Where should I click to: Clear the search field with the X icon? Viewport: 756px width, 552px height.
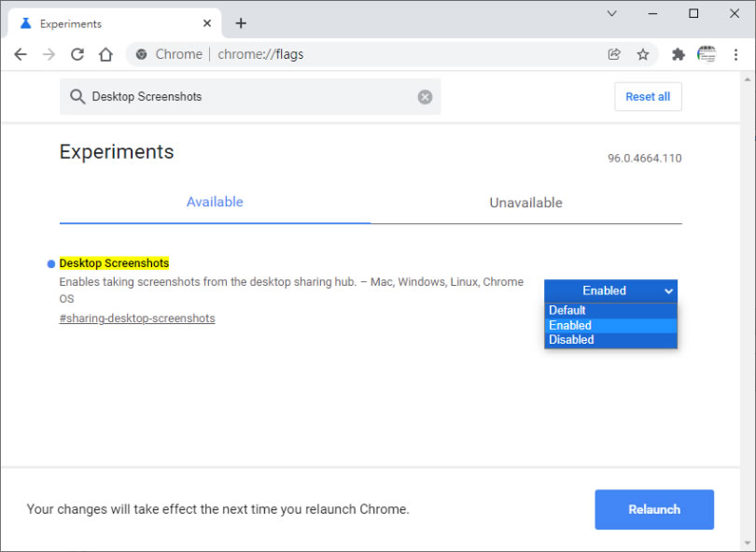[x=425, y=96]
